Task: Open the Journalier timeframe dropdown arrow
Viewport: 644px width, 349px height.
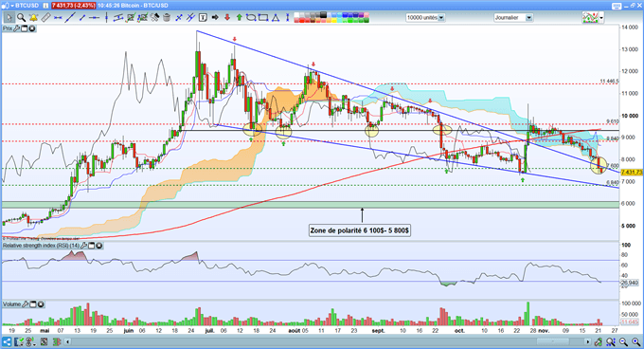Action: pyautogui.click(x=529, y=18)
